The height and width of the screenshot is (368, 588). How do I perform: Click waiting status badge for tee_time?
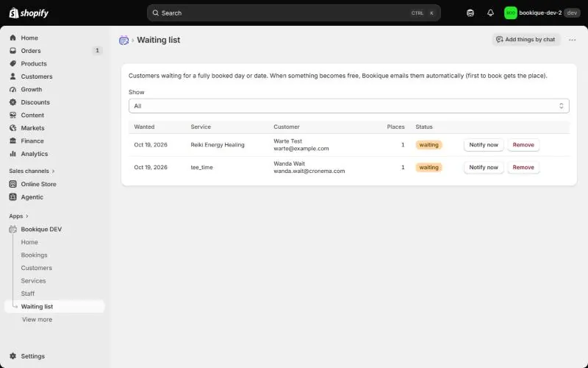[x=429, y=167]
